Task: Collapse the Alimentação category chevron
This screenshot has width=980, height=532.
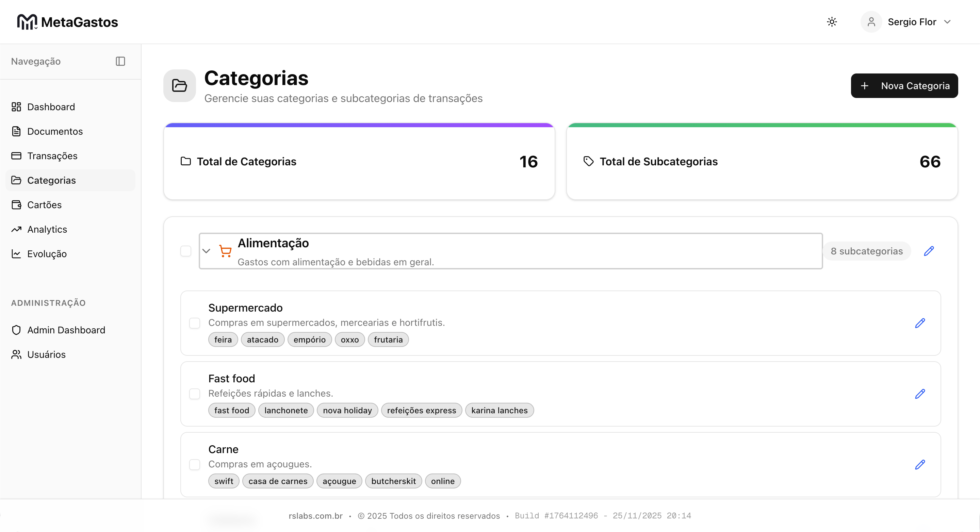Action: (x=206, y=251)
